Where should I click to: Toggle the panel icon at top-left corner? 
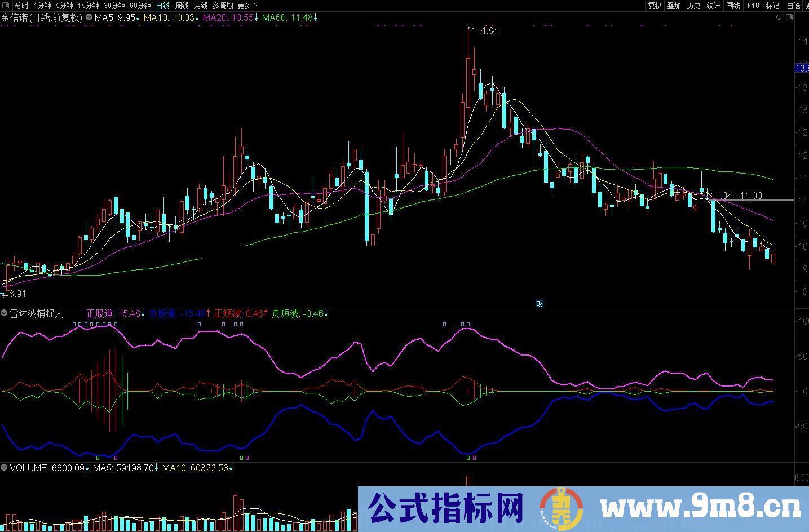click(7, 5)
